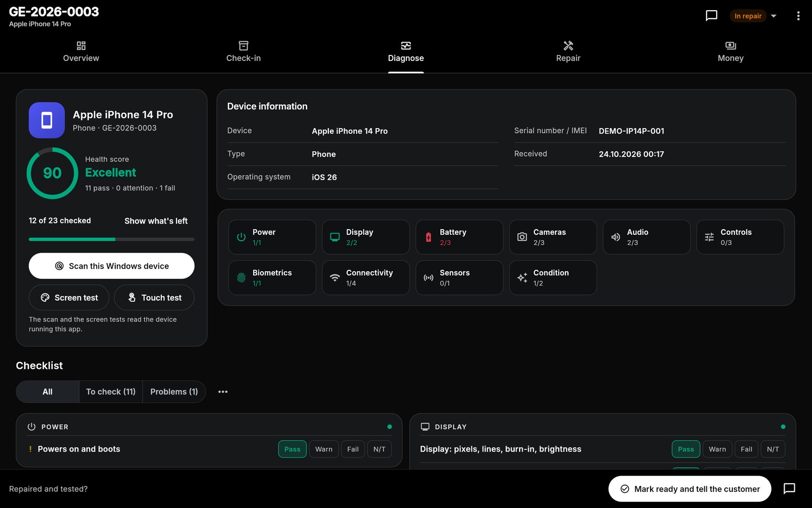Open the Display 2/2 category card

366,237
